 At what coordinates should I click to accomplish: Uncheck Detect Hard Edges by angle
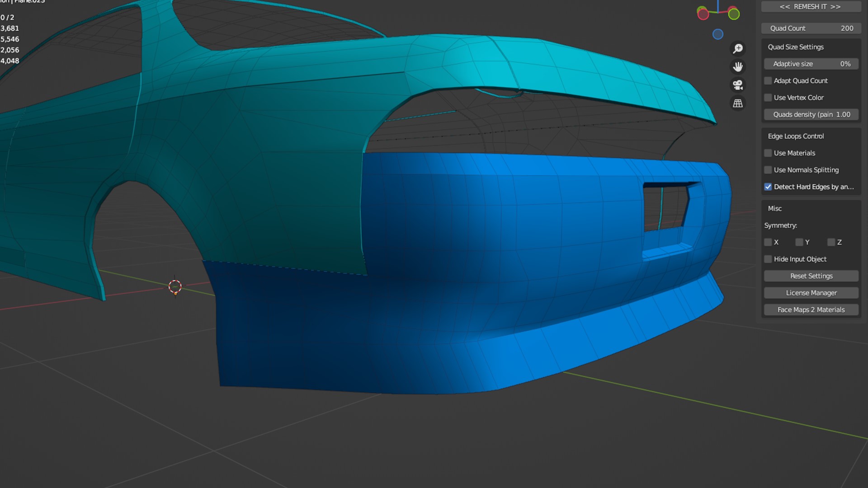[768, 187]
